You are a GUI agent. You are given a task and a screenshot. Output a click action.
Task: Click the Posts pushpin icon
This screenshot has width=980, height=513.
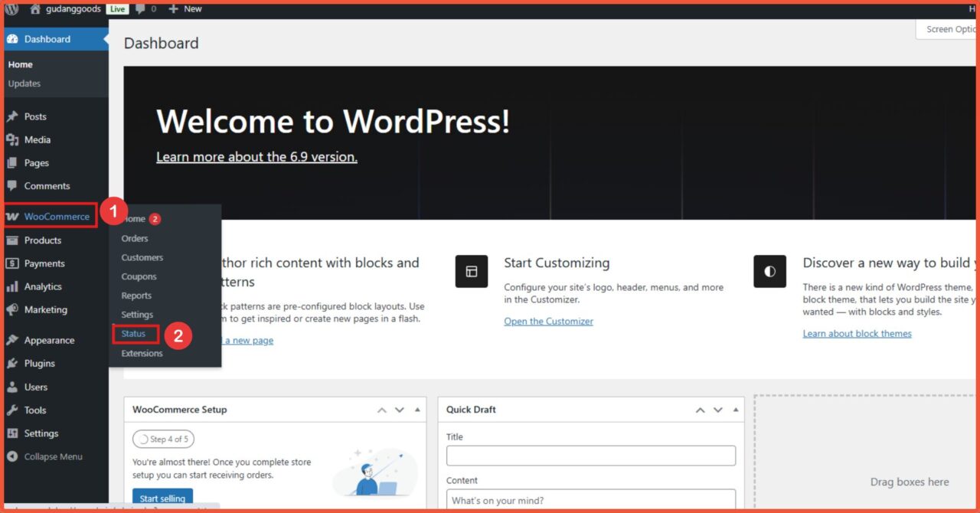(x=12, y=116)
